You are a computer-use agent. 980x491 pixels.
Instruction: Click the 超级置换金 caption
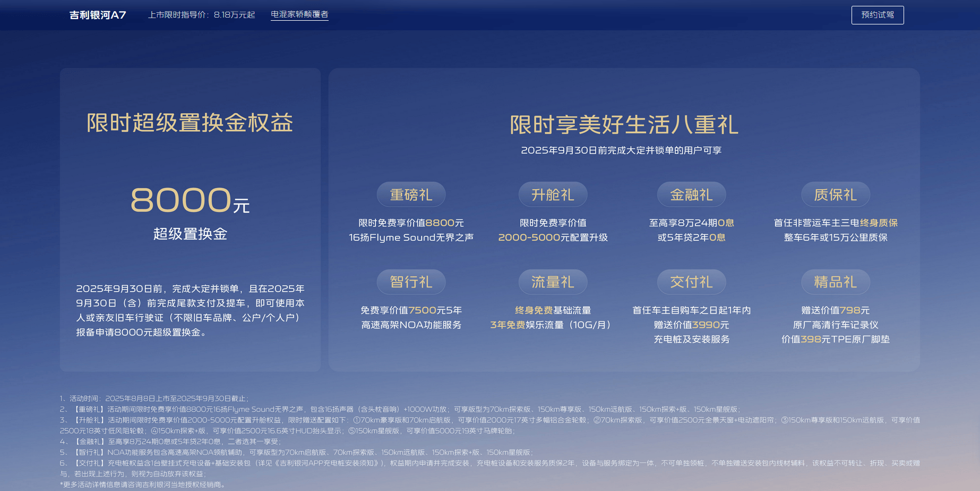click(x=190, y=234)
